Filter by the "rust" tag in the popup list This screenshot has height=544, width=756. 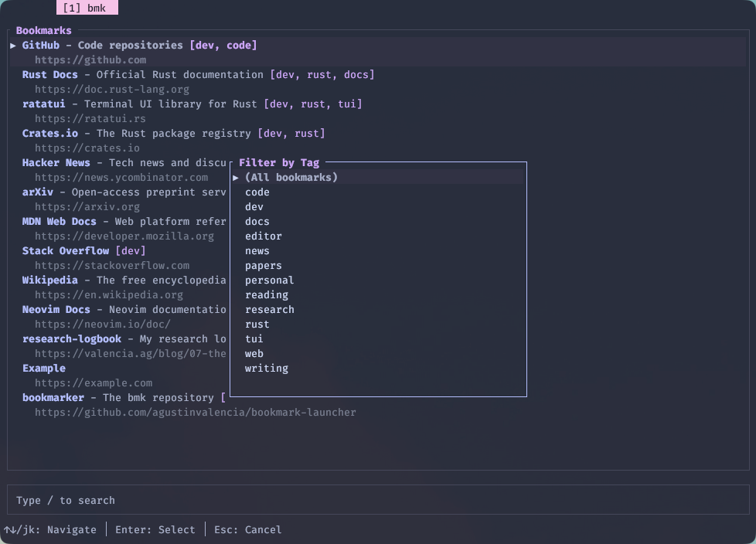257,325
